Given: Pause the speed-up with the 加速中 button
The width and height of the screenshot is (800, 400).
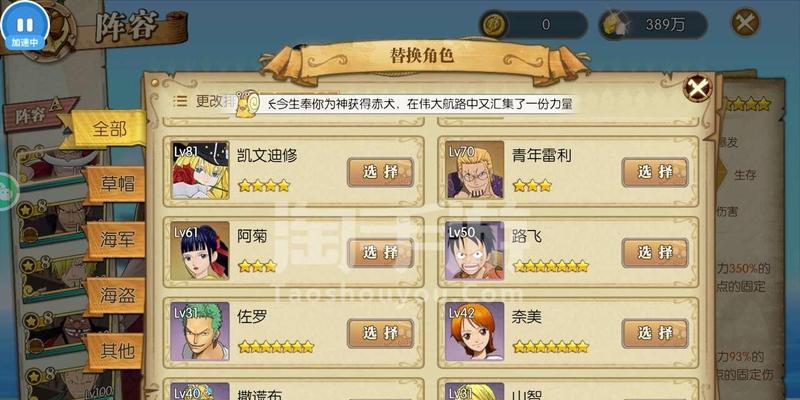Looking at the screenshot, I should [24, 28].
